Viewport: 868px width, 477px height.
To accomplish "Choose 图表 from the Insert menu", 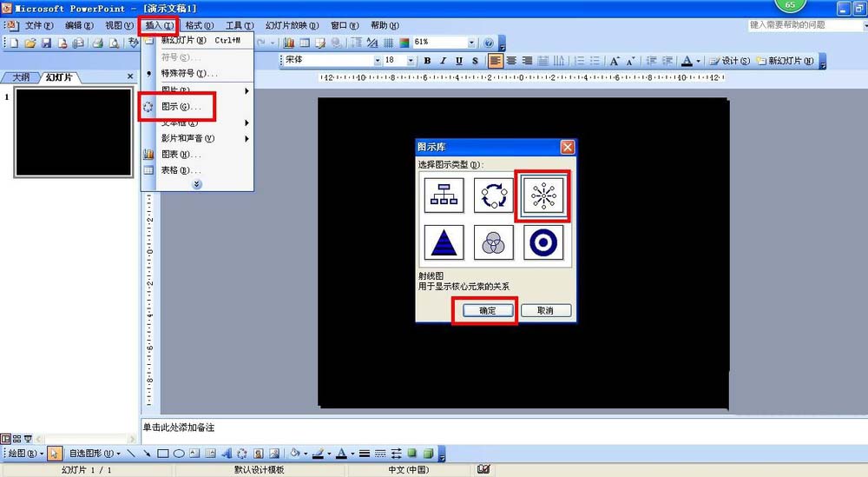I will (x=198, y=155).
